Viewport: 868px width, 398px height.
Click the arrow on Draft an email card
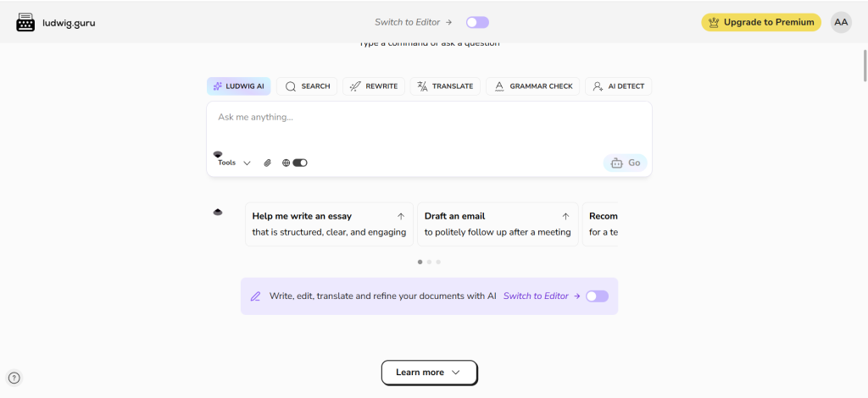coord(565,216)
